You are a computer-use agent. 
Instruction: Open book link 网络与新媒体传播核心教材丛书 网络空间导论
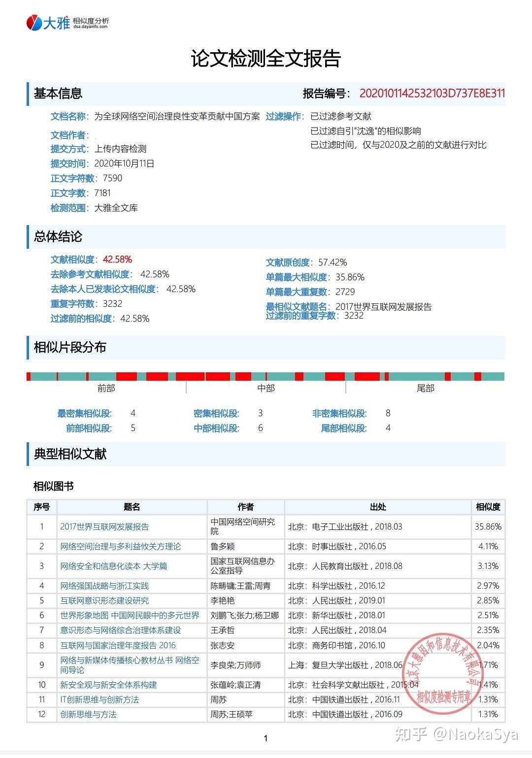(130, 665)
